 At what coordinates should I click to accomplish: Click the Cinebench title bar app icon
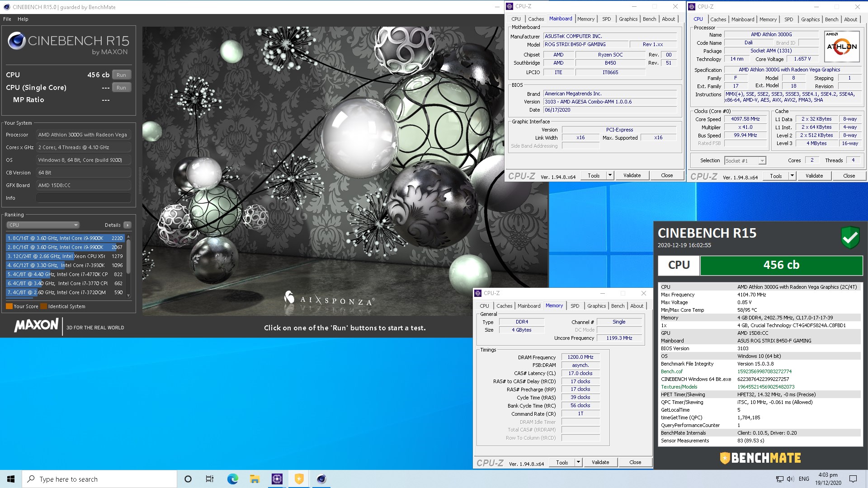coord(6,7)
